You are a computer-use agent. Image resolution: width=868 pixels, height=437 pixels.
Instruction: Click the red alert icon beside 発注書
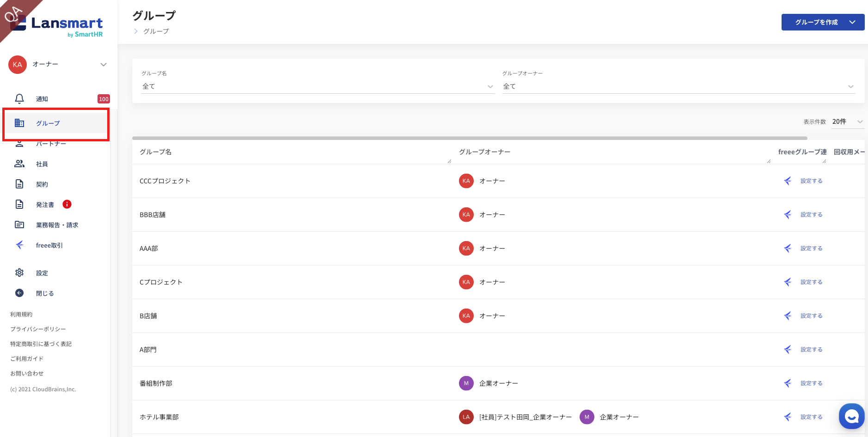[x=67, y=204]
